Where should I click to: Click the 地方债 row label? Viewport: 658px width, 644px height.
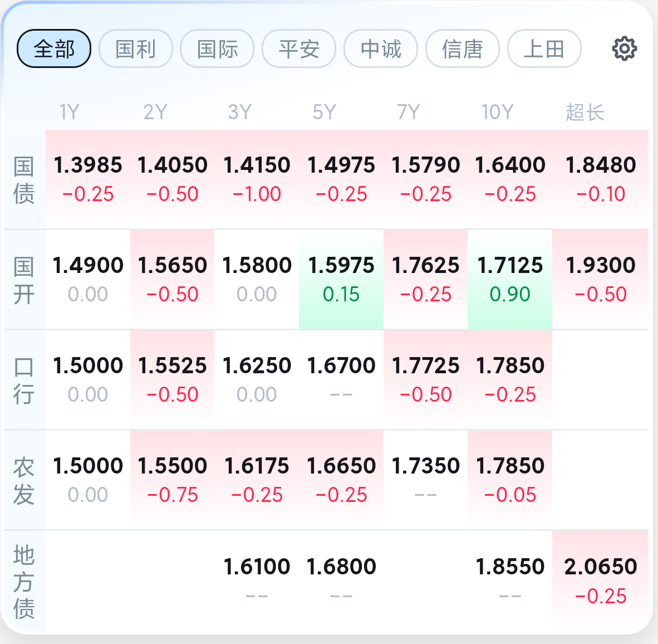click(24, 582)
